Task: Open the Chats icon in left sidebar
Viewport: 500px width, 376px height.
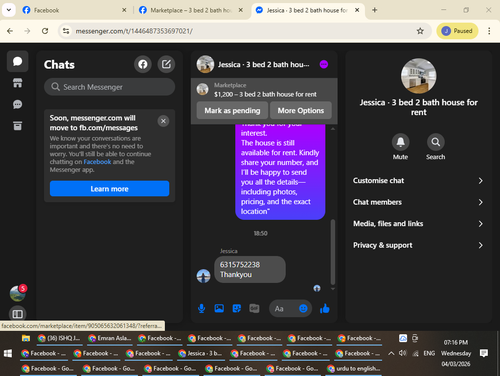Action: pos(17,61)
